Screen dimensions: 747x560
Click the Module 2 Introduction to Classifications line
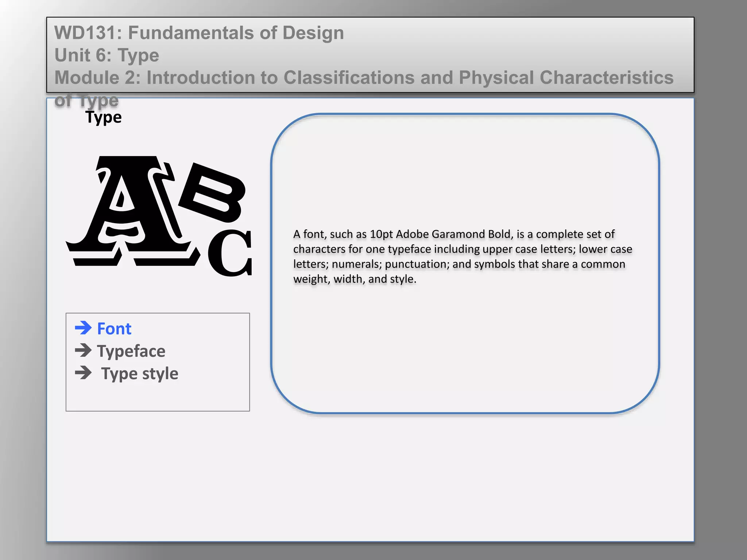pos(364,78)
